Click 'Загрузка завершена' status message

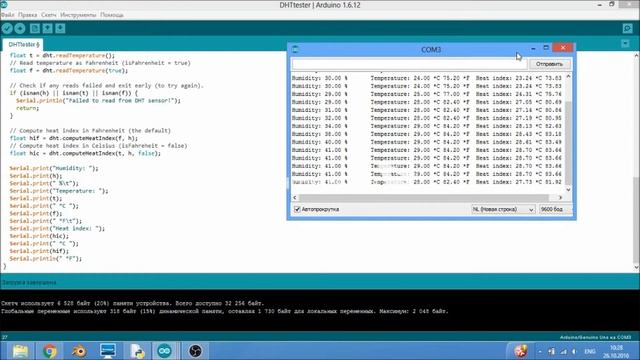click(29, 282)
